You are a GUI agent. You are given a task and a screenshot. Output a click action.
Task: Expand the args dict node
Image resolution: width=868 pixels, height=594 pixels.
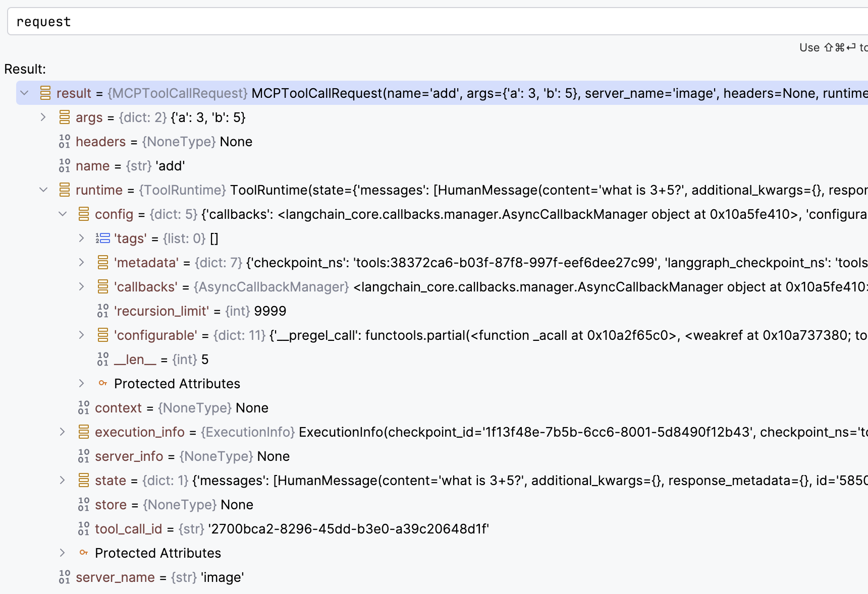pos(43,117)
